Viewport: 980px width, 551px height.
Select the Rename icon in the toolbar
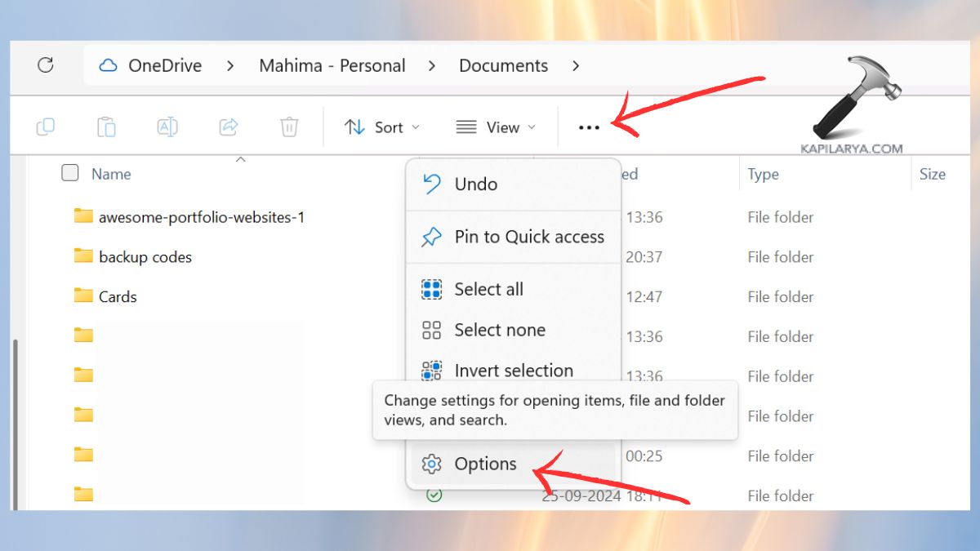pyautogui.click(x=167, y=127)
